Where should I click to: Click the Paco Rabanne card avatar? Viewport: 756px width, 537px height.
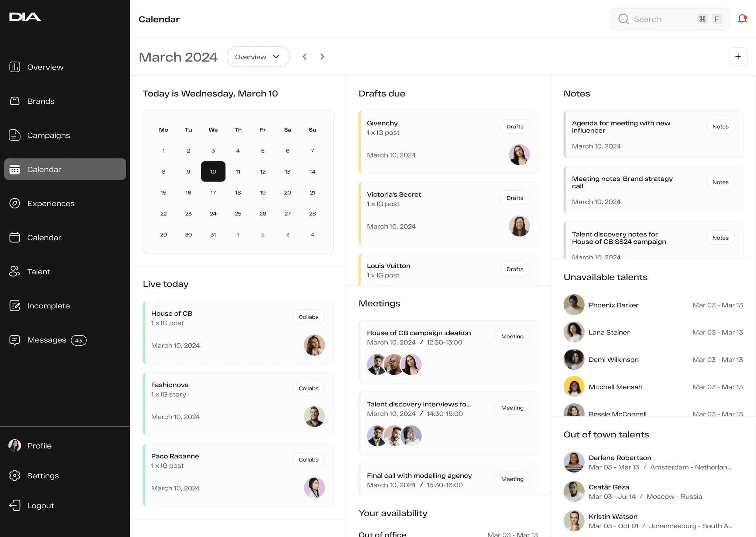(315, 488)
